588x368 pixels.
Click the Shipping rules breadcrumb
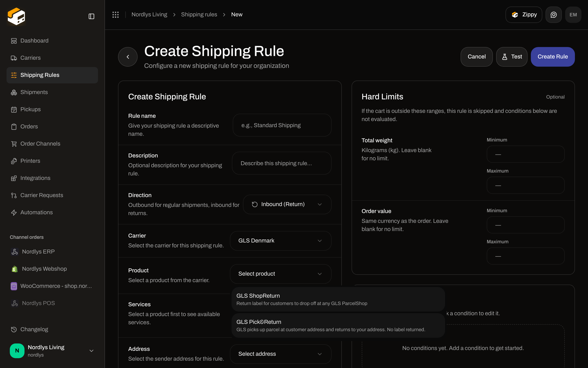point(199,15)
